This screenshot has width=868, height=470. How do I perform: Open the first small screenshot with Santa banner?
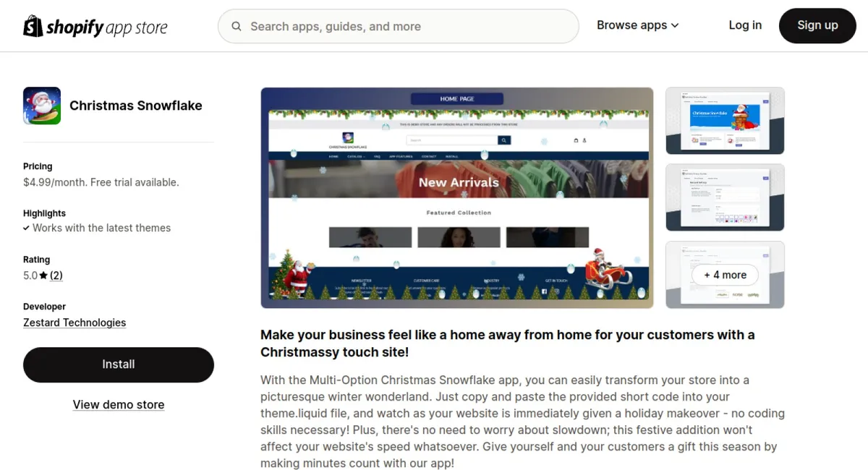point(725,121)
